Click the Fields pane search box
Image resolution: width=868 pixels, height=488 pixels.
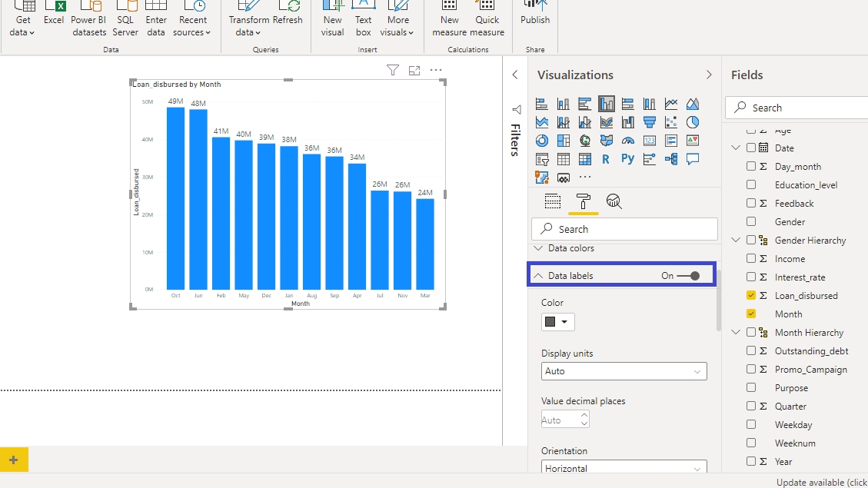[800, 108]
